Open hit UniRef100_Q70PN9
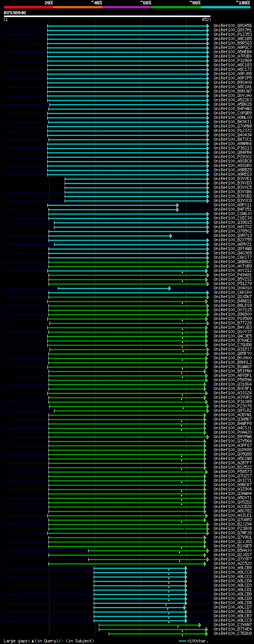Viewport: 254px width, 644px height. pyautogui.click(x=233, y=126)
